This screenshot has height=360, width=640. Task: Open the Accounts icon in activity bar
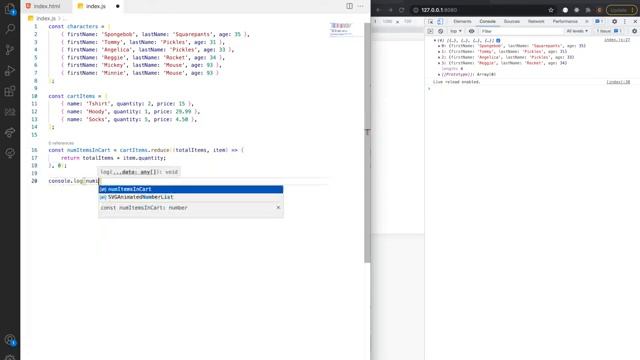(x=10, y=340)
